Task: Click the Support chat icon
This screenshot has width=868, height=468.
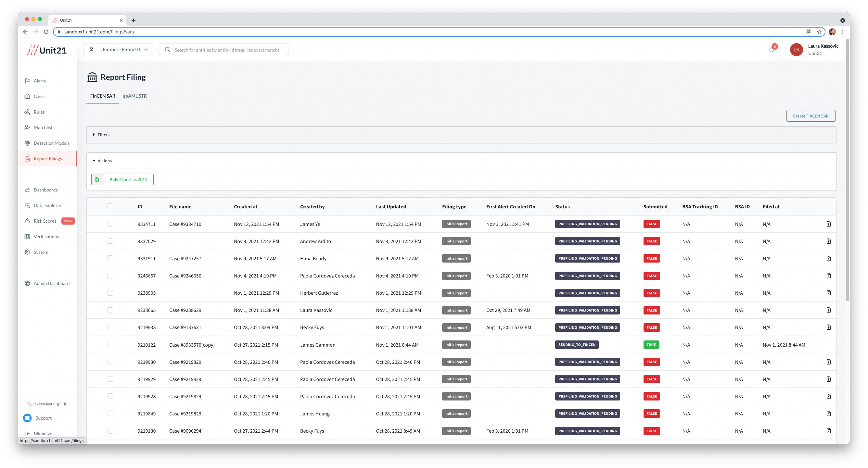Action: pos(27,418)
